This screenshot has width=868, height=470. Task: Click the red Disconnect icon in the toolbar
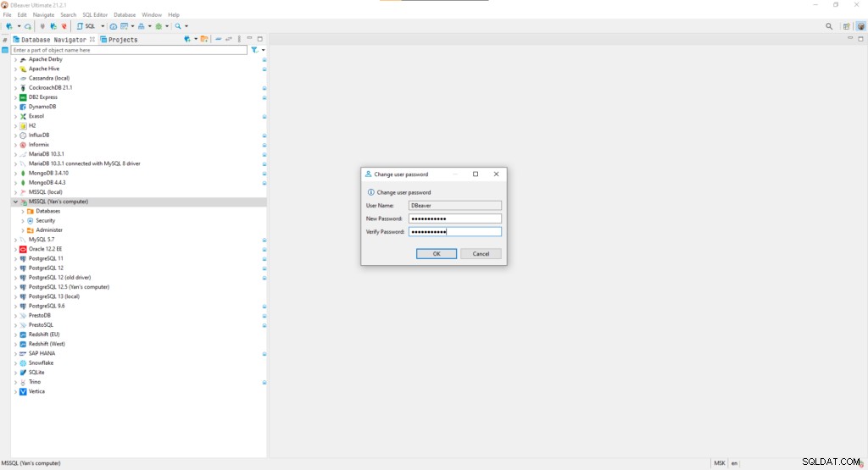[x=64, y=26]
